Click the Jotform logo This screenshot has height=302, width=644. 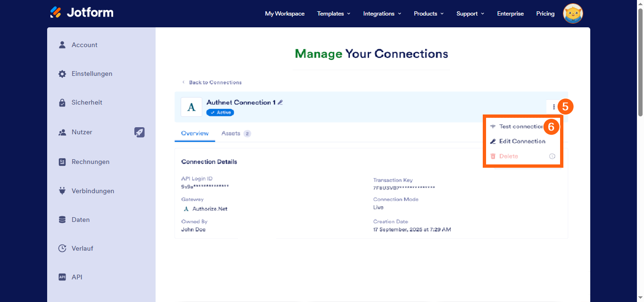(82, 13)
